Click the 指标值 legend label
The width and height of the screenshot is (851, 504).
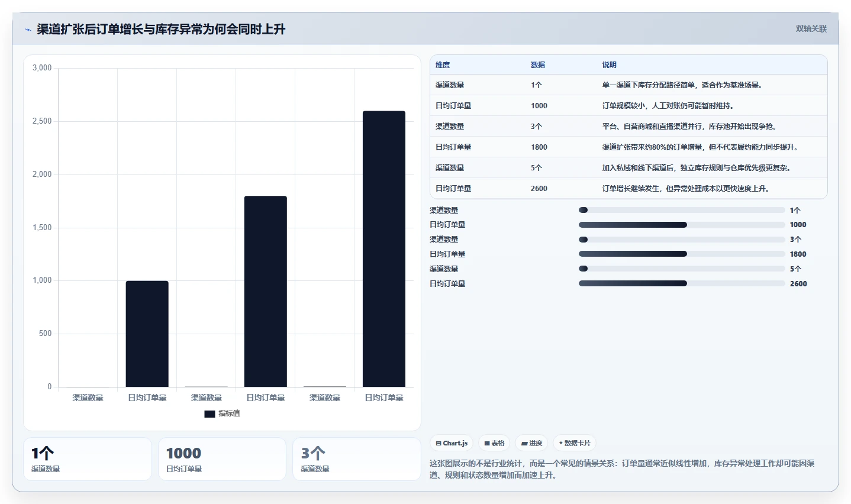click(x=229, y=413)
